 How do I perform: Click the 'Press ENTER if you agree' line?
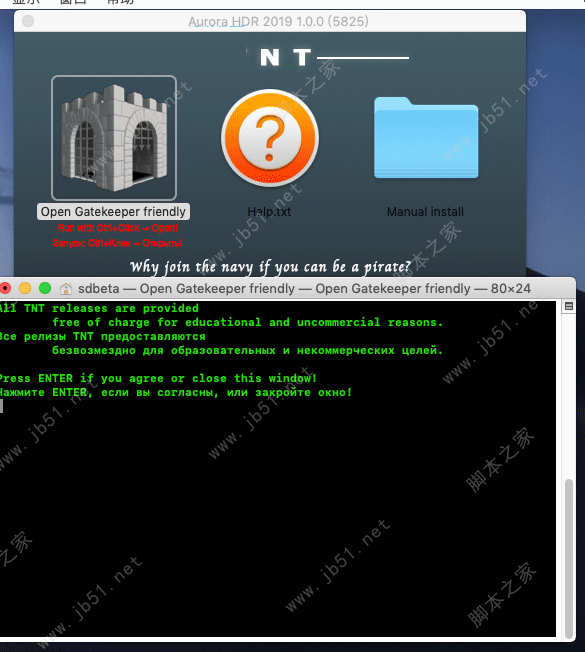(x=158, y=378)
